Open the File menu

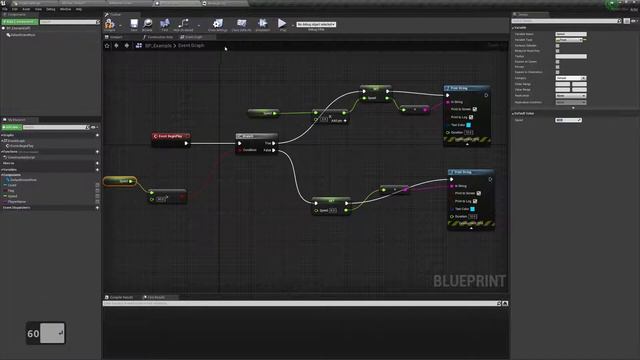pyautogui.click(x=5, y=9)
